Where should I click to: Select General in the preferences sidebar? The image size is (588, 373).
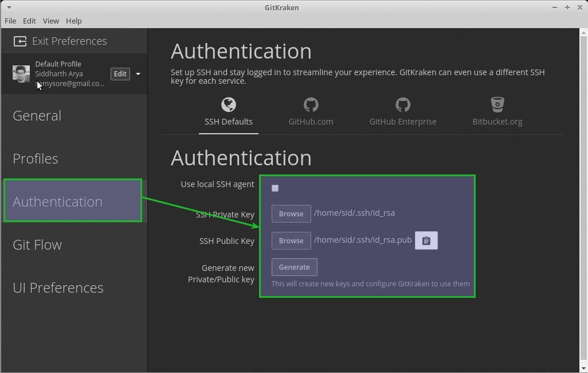click(37, 116)
